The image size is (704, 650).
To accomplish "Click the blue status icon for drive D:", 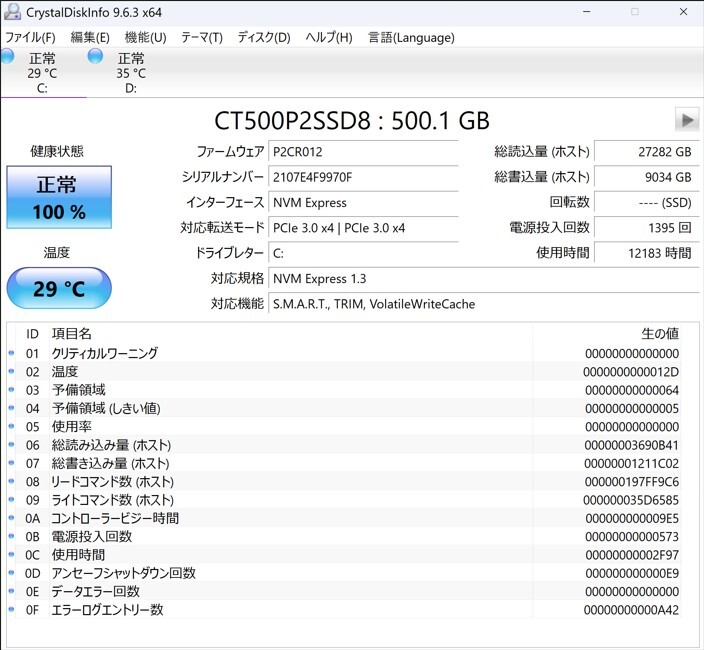I will [95, 57].
